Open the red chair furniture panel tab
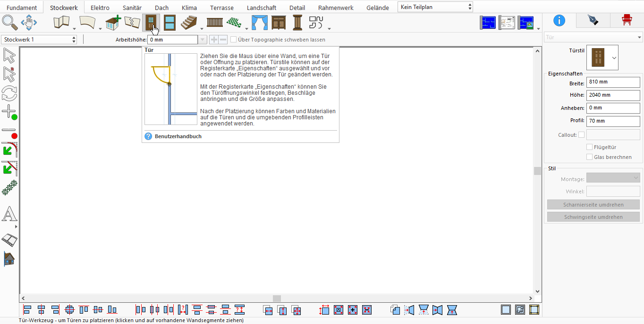The width and height of the screenshot is (644, 324). 627,20
